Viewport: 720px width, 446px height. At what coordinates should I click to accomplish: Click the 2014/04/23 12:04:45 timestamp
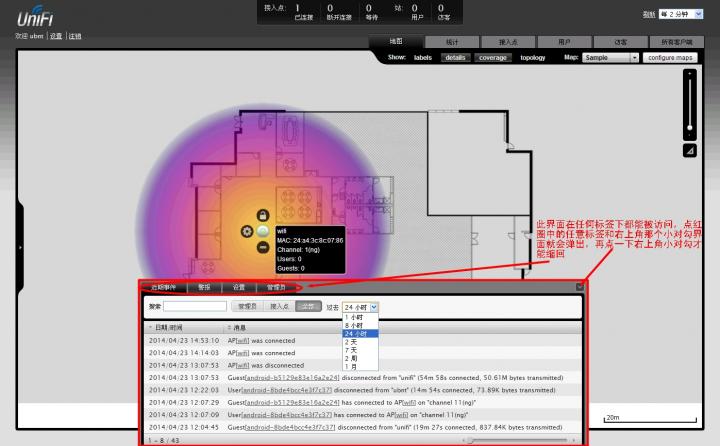pos(184,427)
